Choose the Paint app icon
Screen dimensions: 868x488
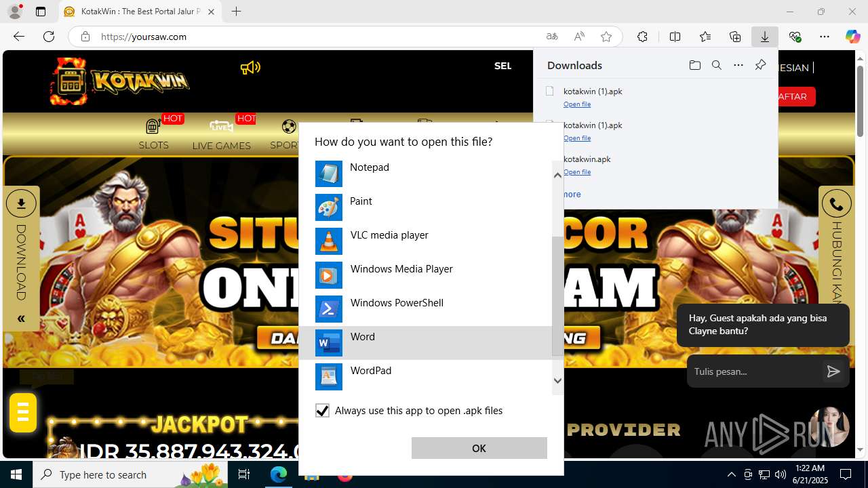(329, 207)
